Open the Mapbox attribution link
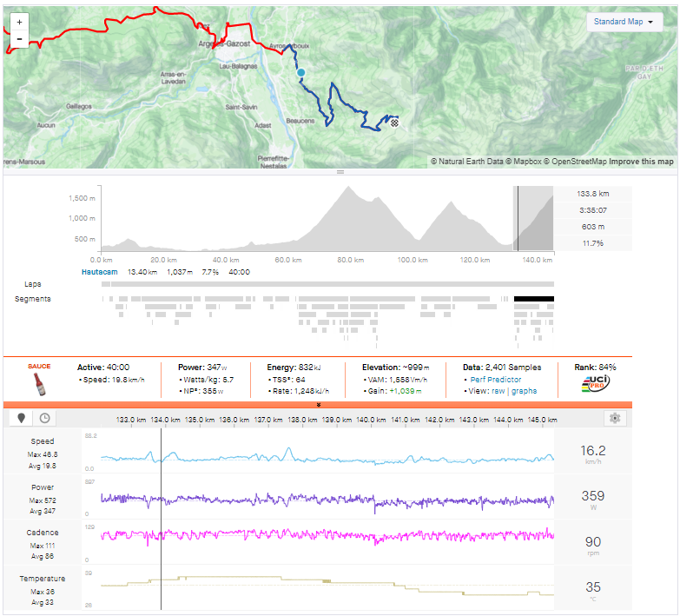Viewport: 680px width, 616px height. 525,162
